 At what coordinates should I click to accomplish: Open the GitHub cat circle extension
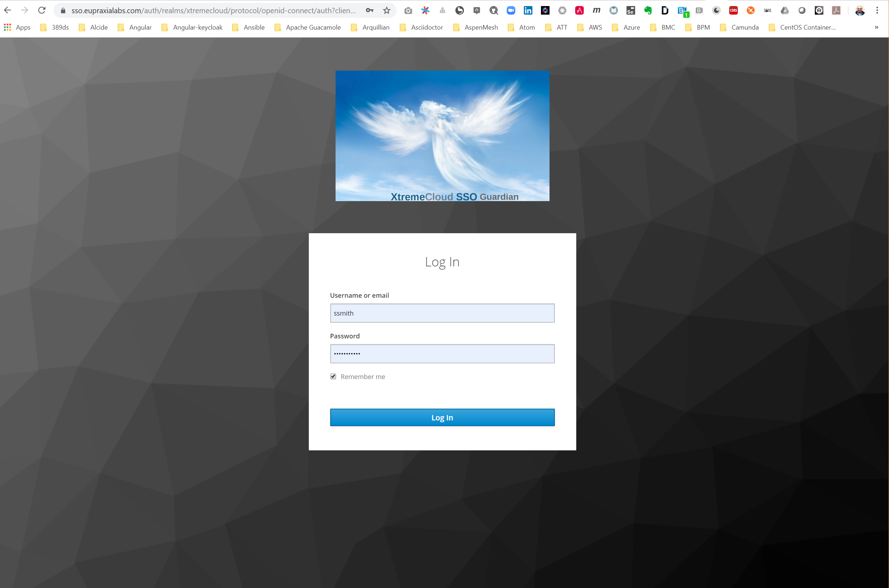[460, 10]
